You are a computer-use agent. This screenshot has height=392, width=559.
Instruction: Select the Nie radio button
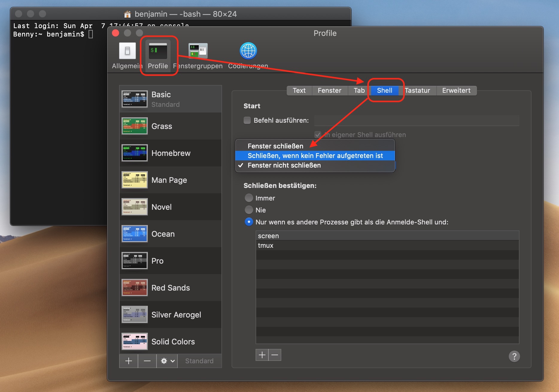pos(249,210)
